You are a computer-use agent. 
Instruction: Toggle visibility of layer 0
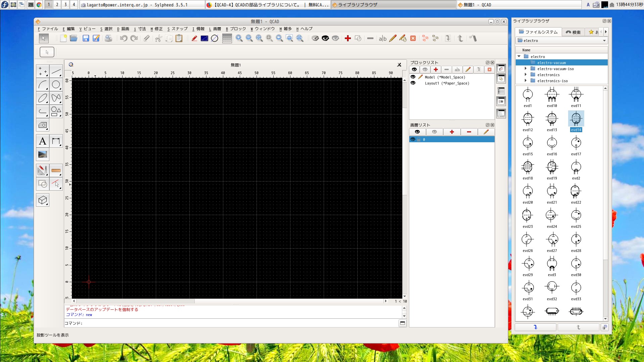(413, 140)
